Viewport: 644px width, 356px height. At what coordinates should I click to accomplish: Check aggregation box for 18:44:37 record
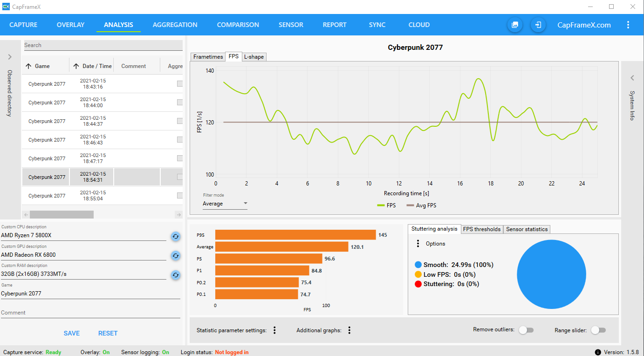coord(180,121)
